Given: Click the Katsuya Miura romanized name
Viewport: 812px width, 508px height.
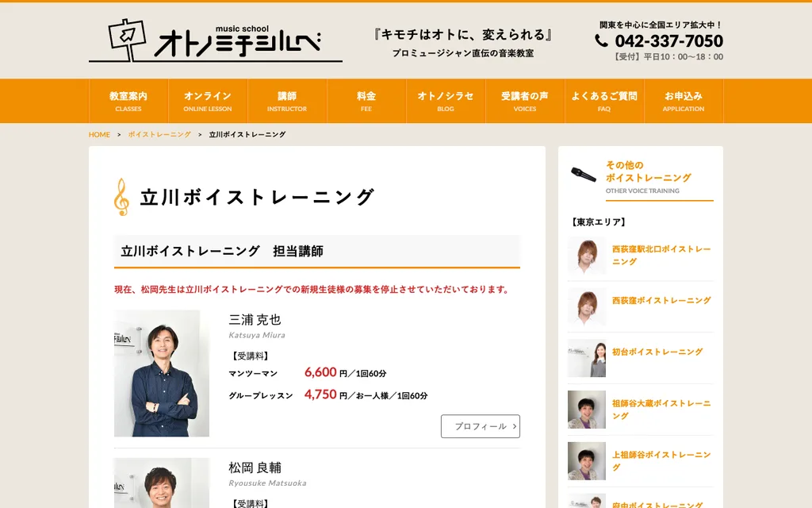Looking at the screenshot, I should point(257,335).
